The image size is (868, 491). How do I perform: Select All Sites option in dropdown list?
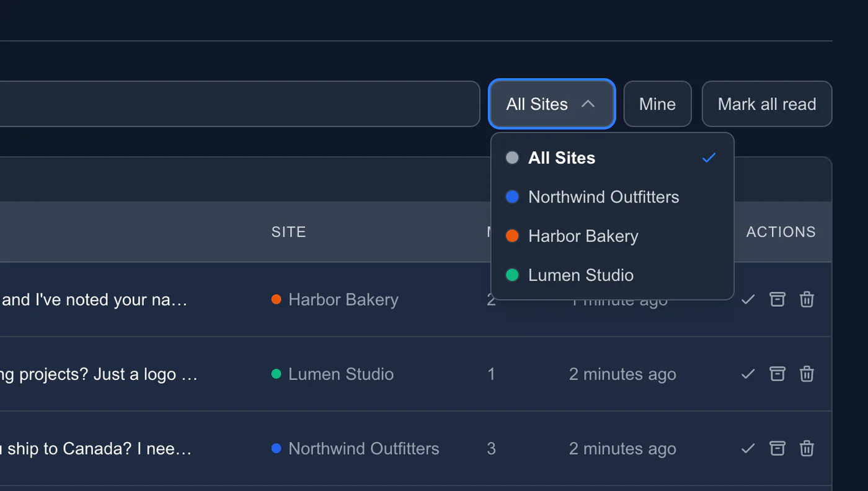pos(612,158)
